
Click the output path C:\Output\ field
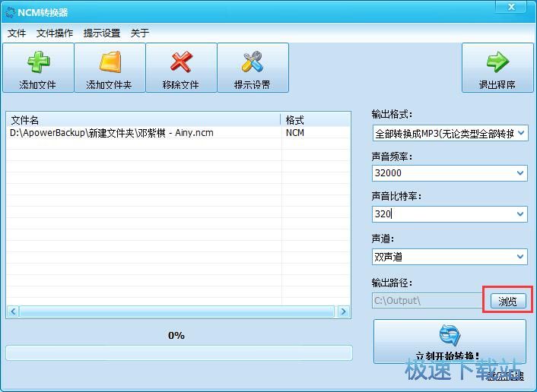tap(429, 300)
